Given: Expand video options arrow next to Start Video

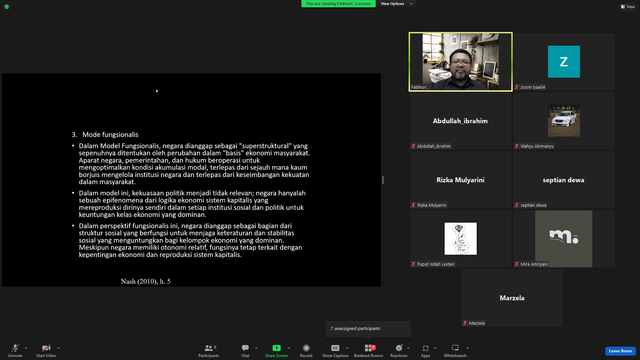Looking at the screenshot, I should click(58, 348).
